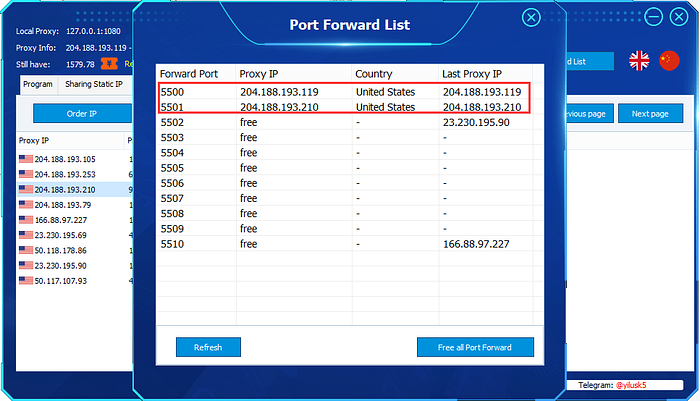Click the Order IP button

coord(82,113)
